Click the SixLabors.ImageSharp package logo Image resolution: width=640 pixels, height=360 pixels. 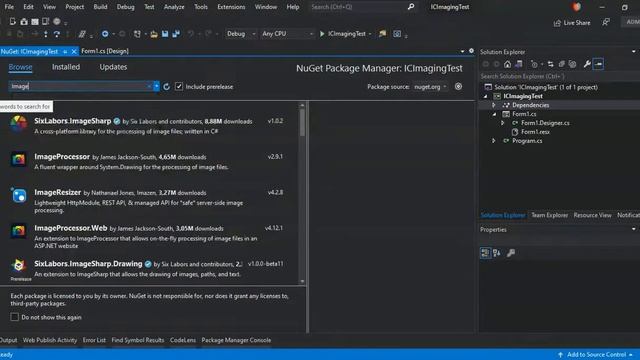coord(18,124)
